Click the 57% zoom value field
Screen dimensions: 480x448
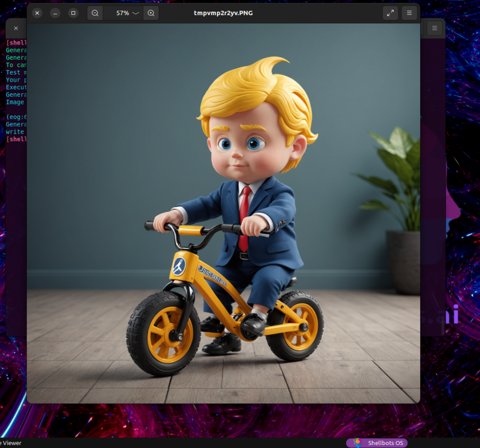pyautogui.click(x=122, y=13)
